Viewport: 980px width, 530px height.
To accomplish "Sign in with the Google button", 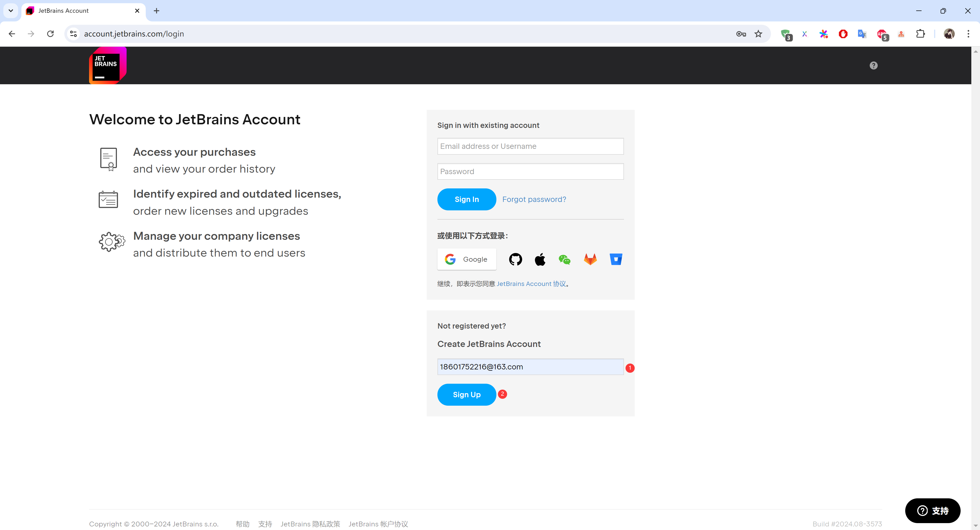I will coord(467,259).
